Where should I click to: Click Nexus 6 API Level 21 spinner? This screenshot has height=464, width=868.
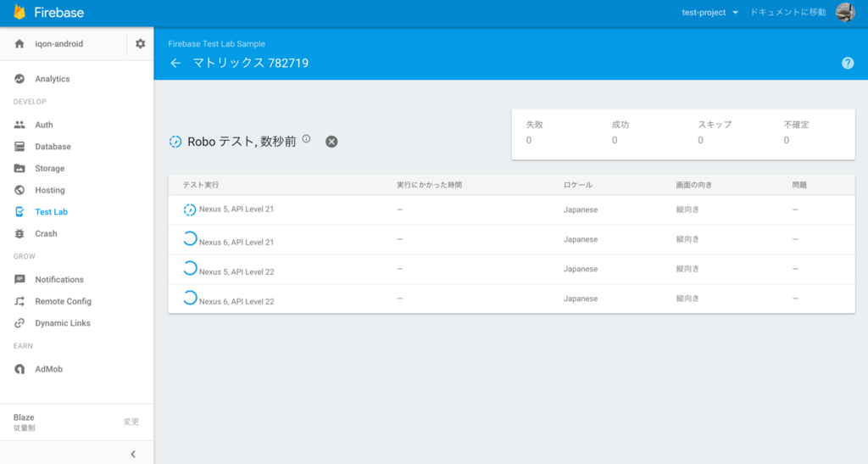190,238
